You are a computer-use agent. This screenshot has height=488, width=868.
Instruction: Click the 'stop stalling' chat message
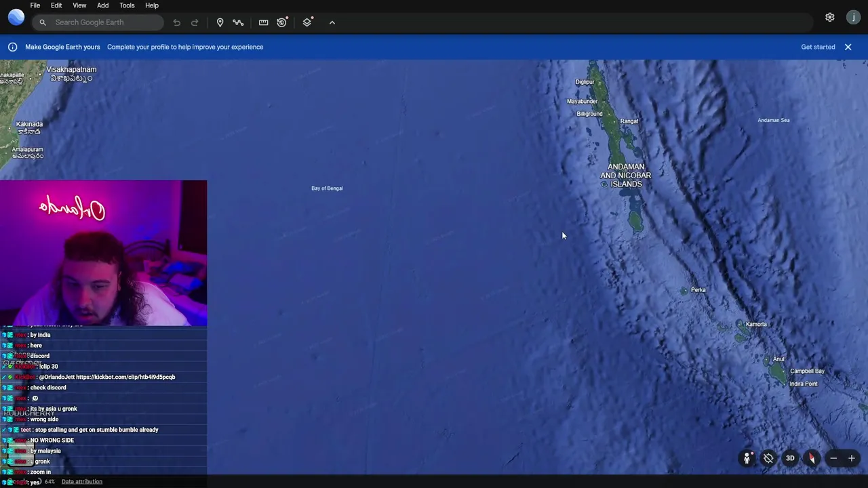[x=96, y=430]
